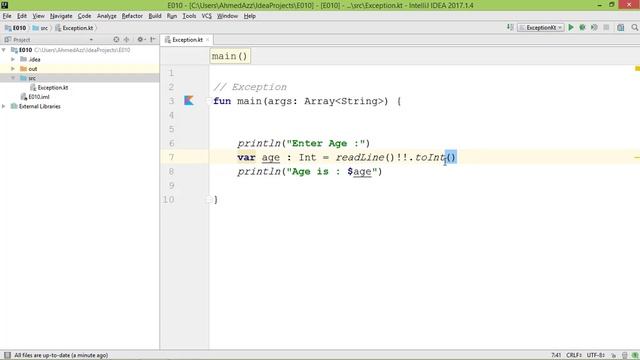Open the View menu

point(38,16)
